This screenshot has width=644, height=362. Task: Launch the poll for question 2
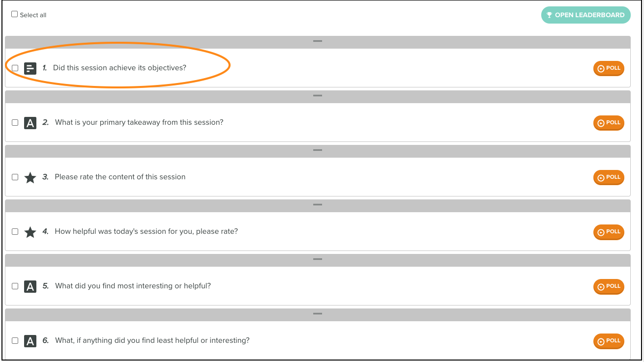[x=609, y=123]
